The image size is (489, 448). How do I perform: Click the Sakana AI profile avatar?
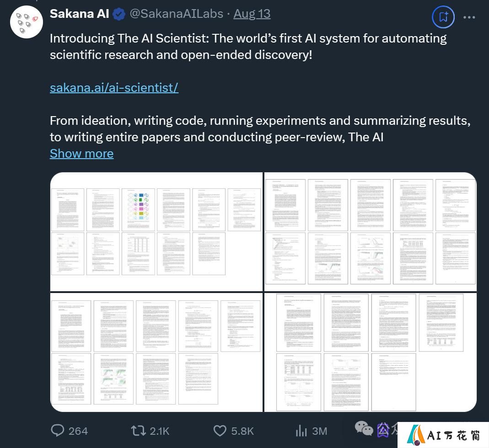click(27, 22)
